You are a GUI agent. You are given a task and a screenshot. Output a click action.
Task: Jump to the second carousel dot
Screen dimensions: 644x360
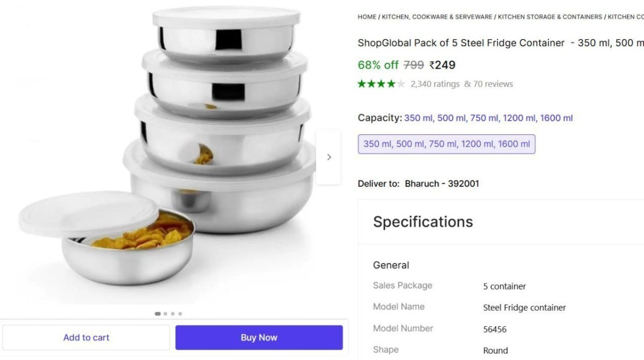coord(165,314)
